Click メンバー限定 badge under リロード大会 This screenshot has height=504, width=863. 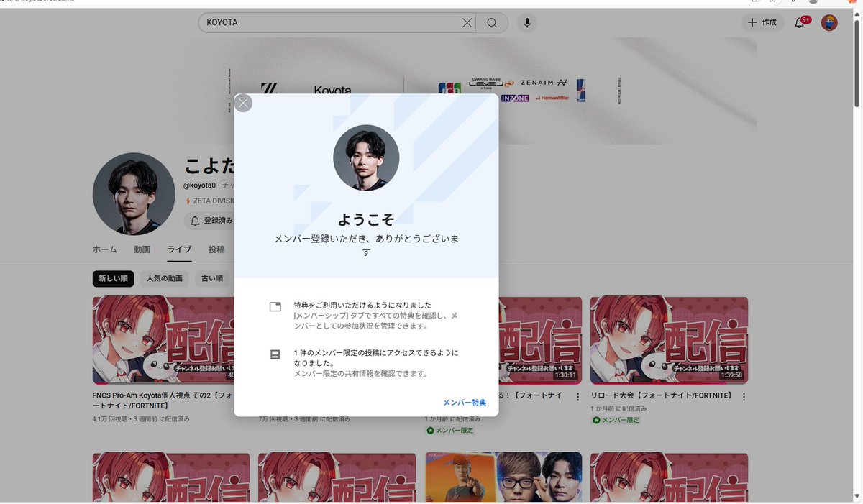(x=616, y=420)
